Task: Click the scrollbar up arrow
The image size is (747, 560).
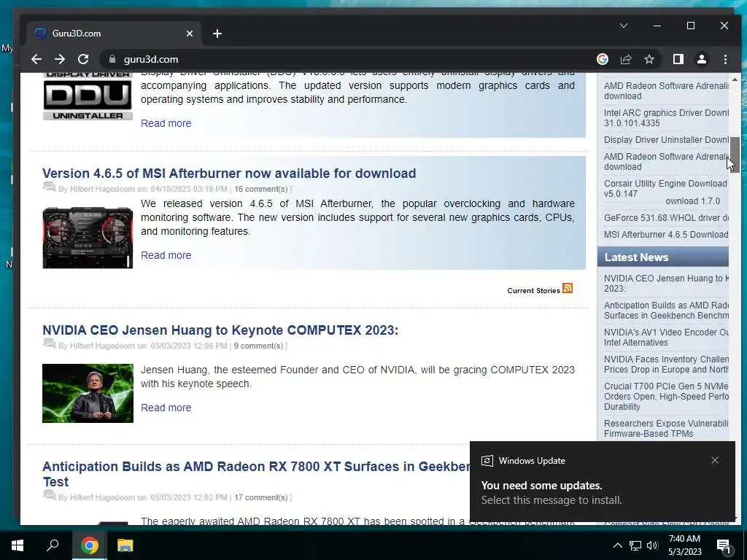Action: 735,79
